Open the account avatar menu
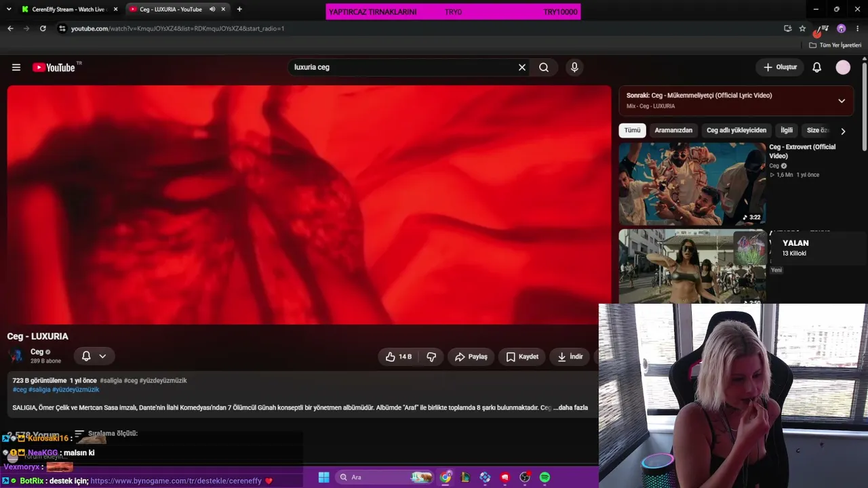868x488 pixels. point(843,67)
